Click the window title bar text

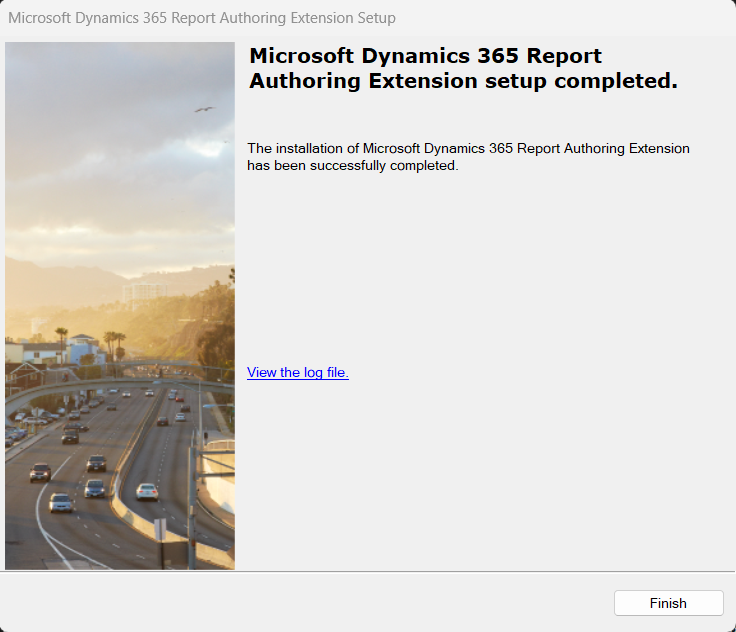202,18
